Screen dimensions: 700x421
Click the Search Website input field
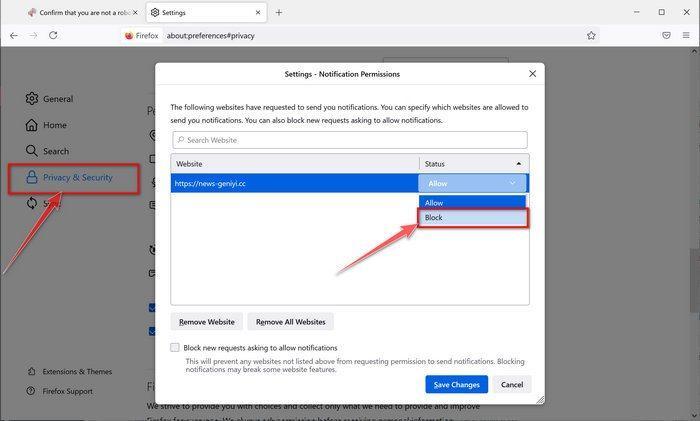(350, 140)
